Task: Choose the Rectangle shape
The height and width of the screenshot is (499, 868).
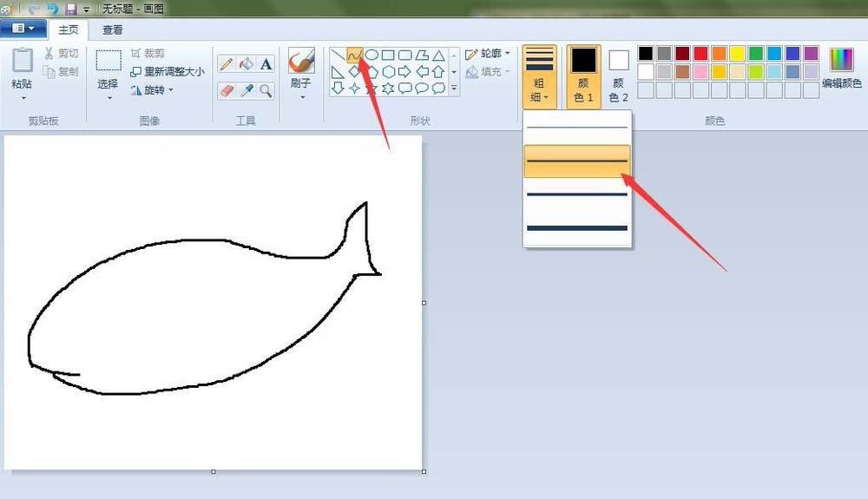Action: [x=388, y=55]
